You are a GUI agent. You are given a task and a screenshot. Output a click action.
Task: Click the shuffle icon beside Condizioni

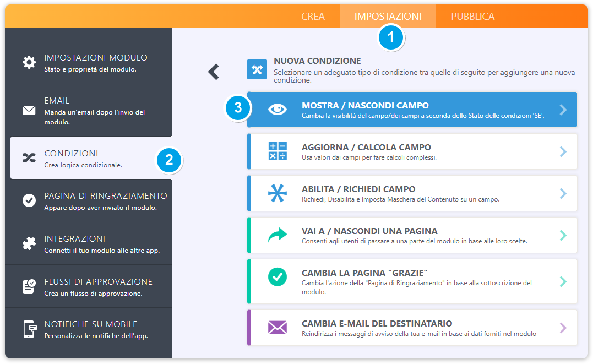coord(29,158)
